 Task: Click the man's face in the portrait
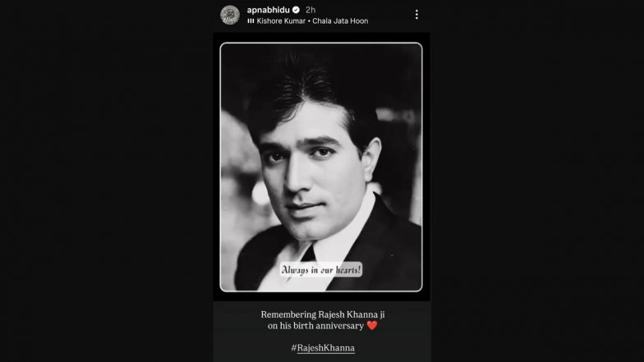(312, 172)
